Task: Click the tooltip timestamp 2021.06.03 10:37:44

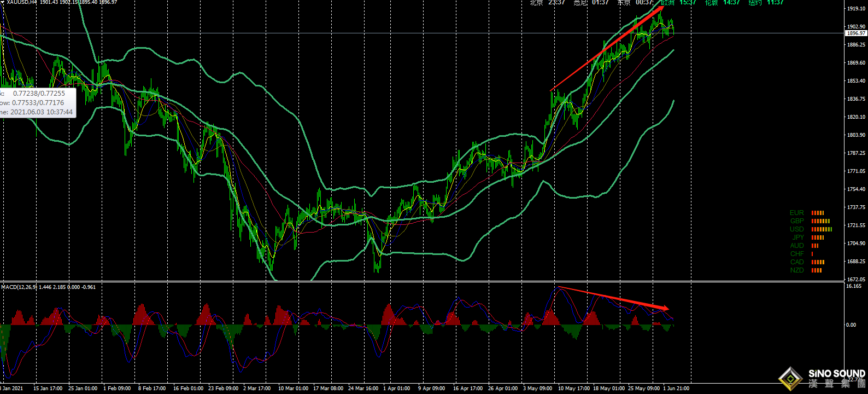Action: (x=42, y=112)
